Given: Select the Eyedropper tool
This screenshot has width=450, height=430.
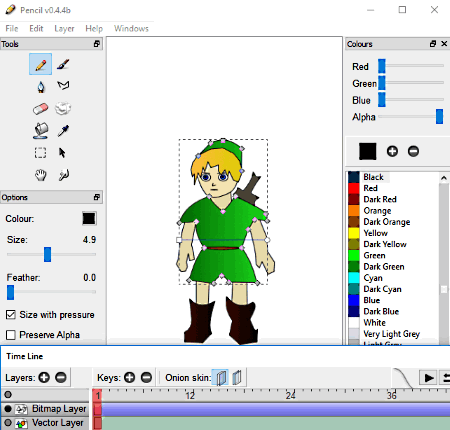Looking at the screenshot, I should click(63, 130).
